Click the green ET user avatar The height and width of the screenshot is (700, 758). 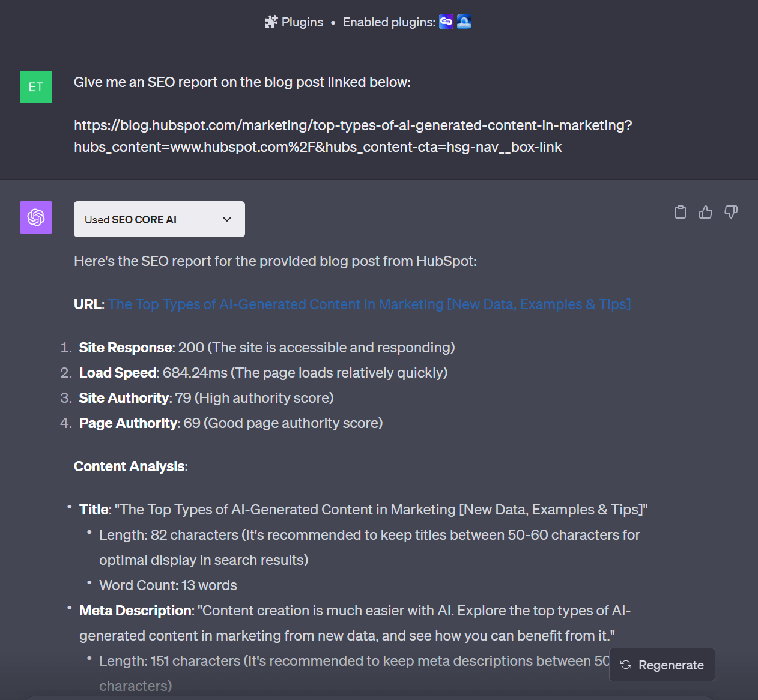click(x=36, y=87)
